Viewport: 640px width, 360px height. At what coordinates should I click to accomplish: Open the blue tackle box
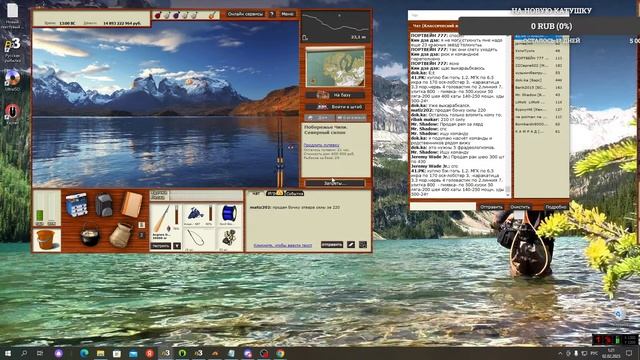[x=76, y=204]
